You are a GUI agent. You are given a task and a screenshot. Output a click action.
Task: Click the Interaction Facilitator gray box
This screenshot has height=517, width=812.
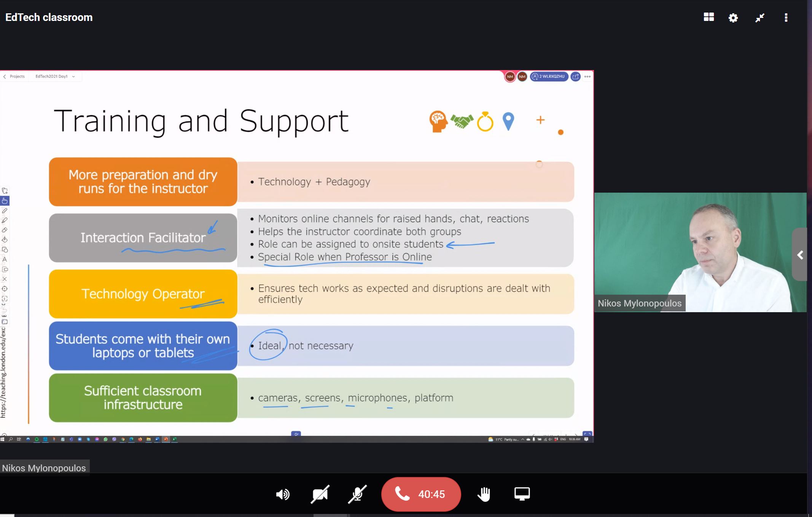point(143,238)
